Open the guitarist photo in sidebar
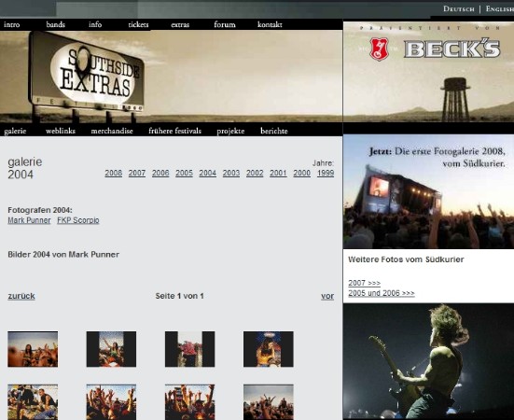This screenshot has width=514, height=420. (x=428, y=361)
